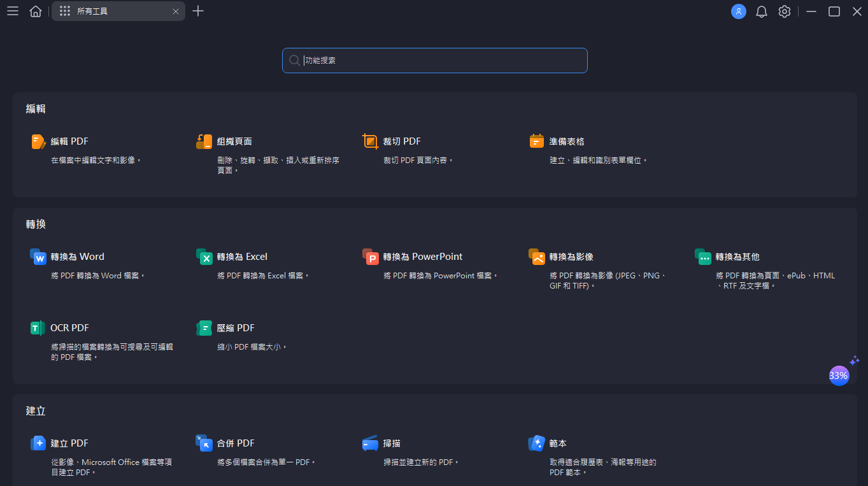The width and height of the screenshot is (868, 486).
Task: Click the 轉換為影像 icon
Action: click(537, 257)
